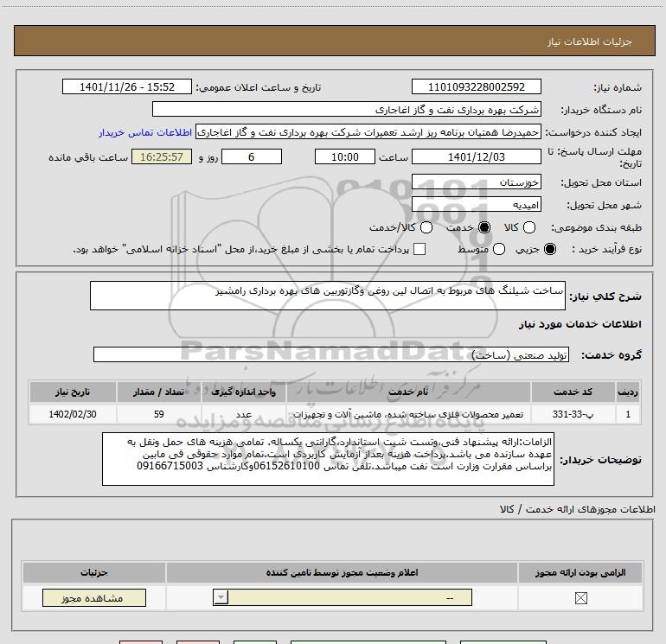Click the service name cell تعمیر محصولات فلزی
Image resolution: width=666 pixels, height=644 pixels.
point(408,414)
